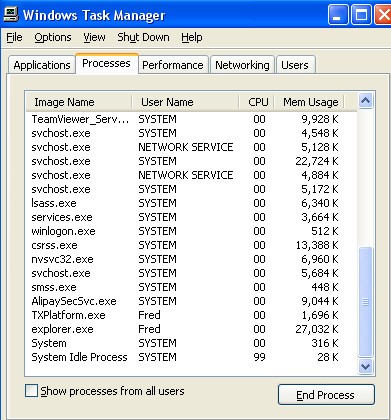Click the vertical scrollbar thumb
Viewport: 391px width, 420px height.
pos(365,302)
